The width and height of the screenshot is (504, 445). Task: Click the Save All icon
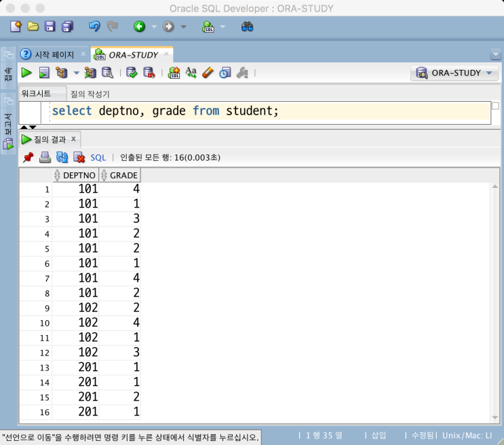click(x=68, y=26)
